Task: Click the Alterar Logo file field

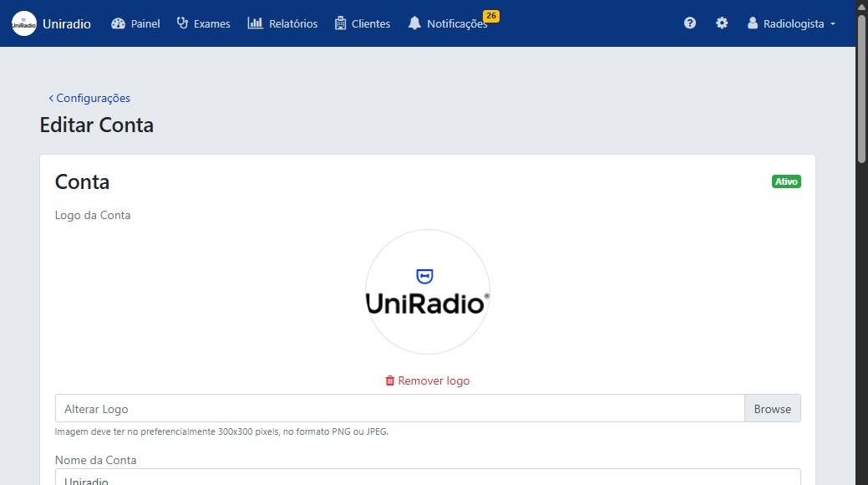Action: (399, 409)
